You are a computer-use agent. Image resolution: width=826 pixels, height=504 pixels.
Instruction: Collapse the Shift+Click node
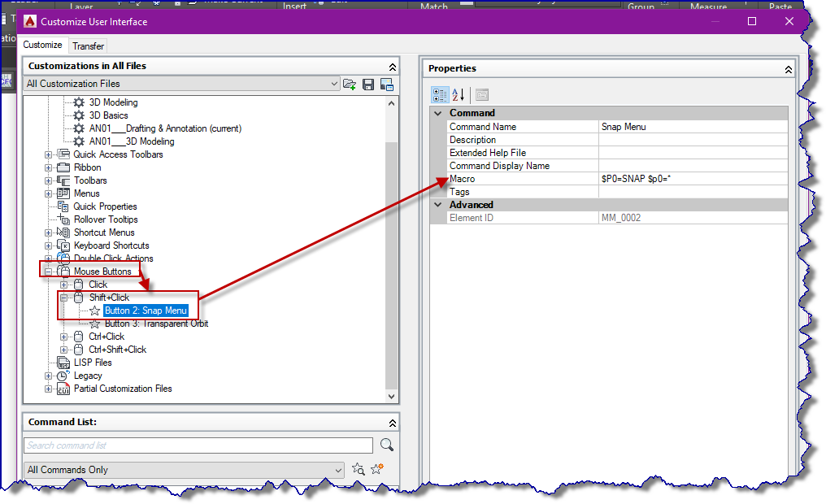click(63, 298)
